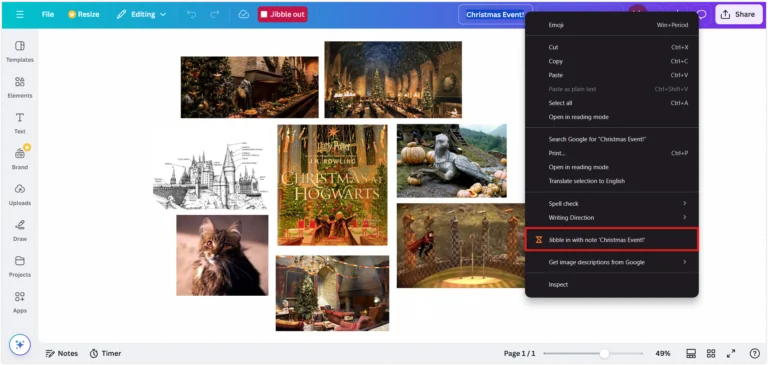Open the Brand kit panel
Image resolution: width=768 pixels, height=365 pixels.
pyautogui.click(x=20, y=158)
